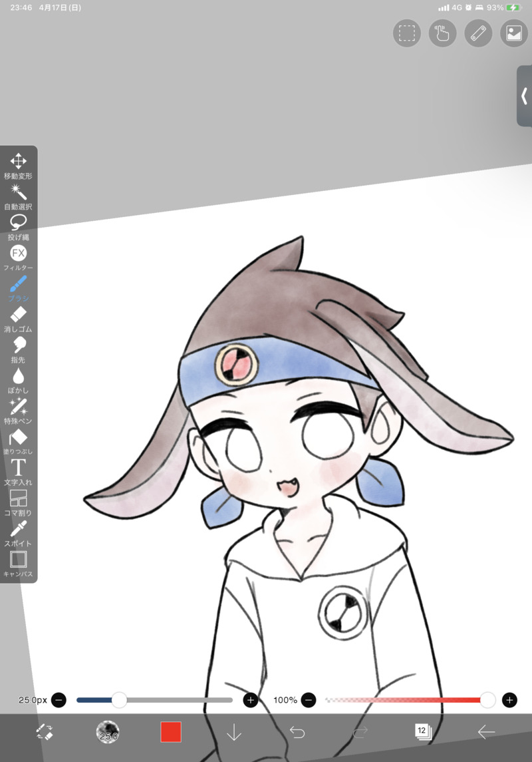Redo the last undone stroke
The image size is (532, 762).
click(x=360, y=732)
